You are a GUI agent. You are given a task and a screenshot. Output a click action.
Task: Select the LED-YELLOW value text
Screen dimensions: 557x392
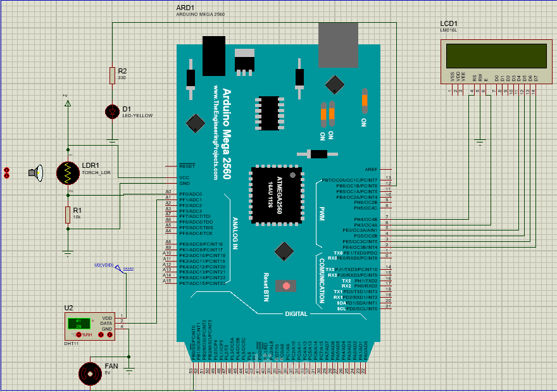tap(137, 115)
